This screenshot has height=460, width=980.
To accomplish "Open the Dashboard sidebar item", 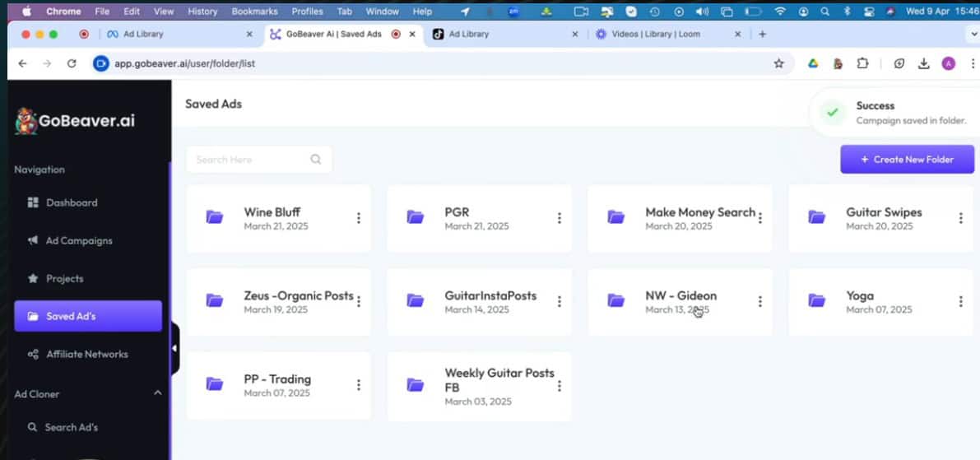I will [x=63, y=202].
